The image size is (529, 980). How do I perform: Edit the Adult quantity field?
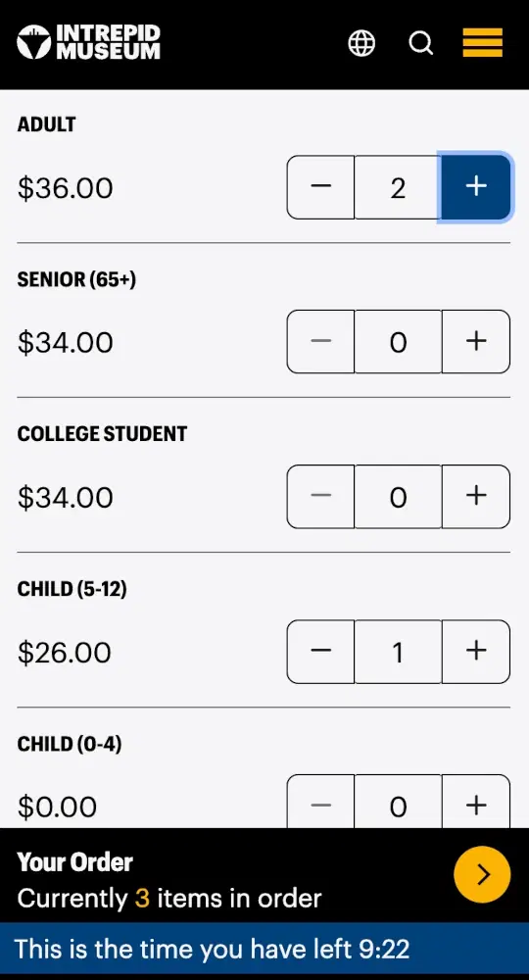[x=398, y=187]
